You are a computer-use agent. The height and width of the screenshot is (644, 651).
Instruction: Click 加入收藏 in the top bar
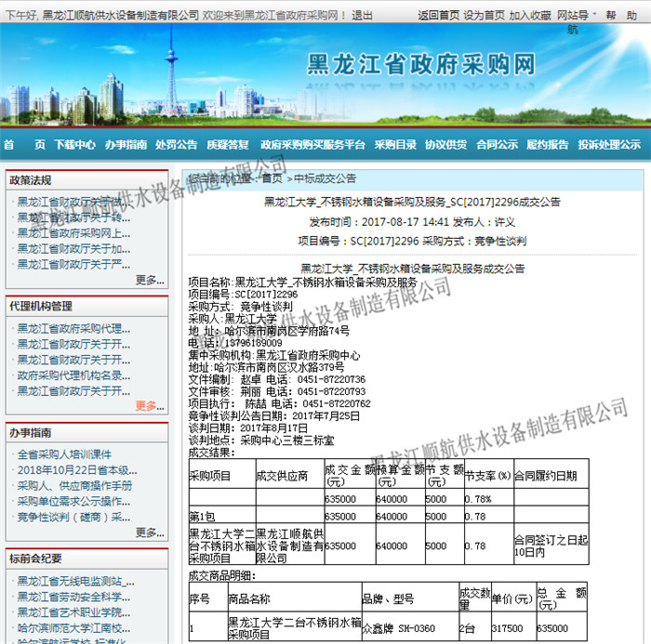[x=530, y=16]
